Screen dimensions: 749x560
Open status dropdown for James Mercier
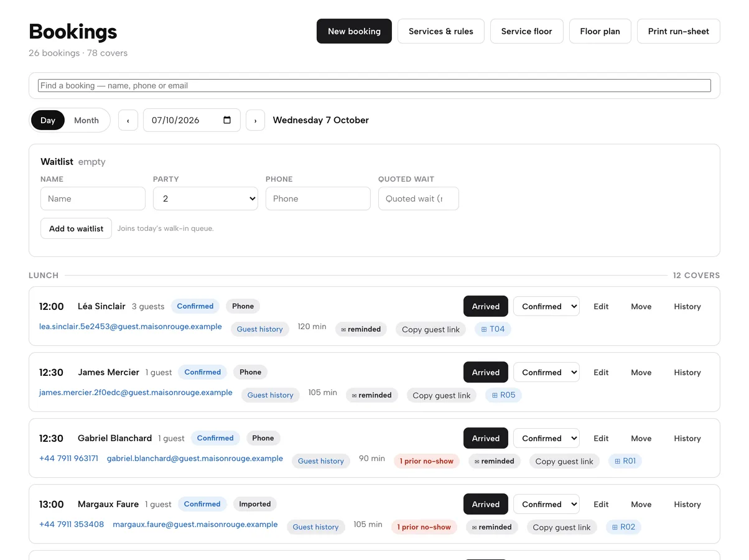546,372
